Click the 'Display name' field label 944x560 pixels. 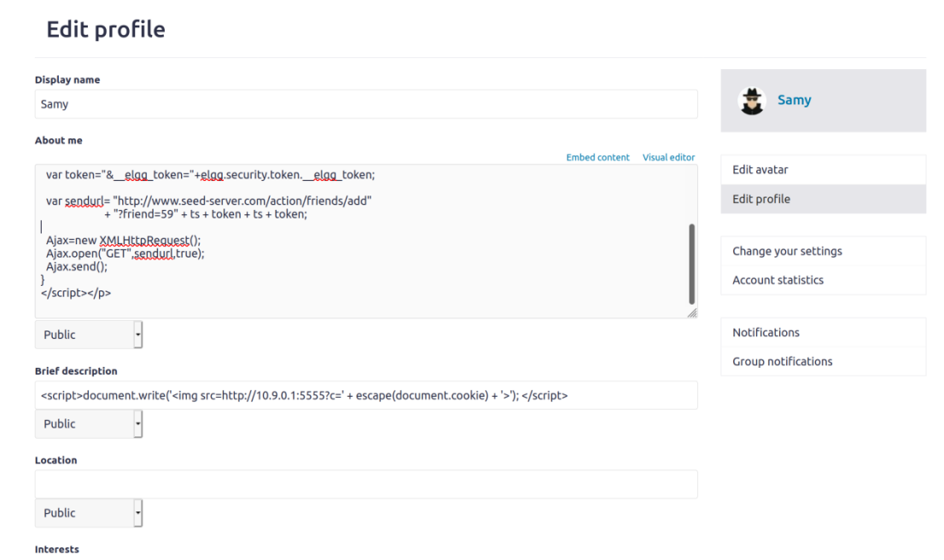click(x=67, y=79)
